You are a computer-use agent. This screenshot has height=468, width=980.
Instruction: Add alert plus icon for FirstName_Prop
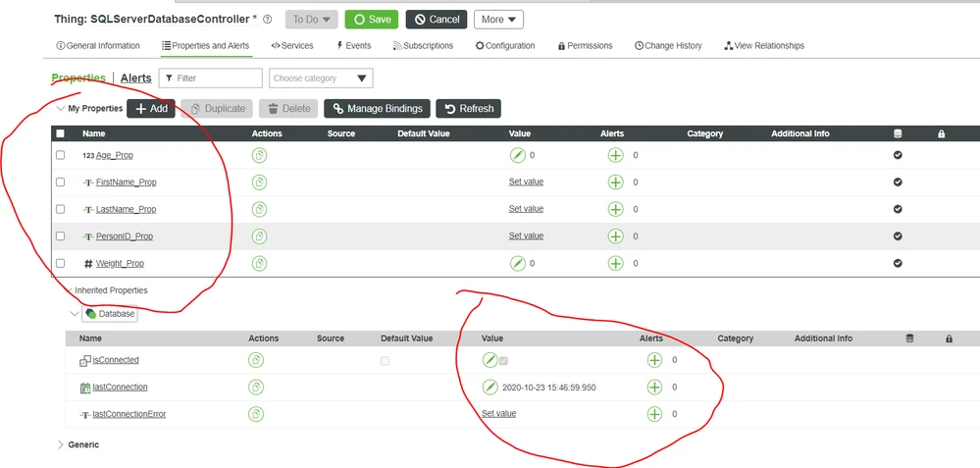616,182
